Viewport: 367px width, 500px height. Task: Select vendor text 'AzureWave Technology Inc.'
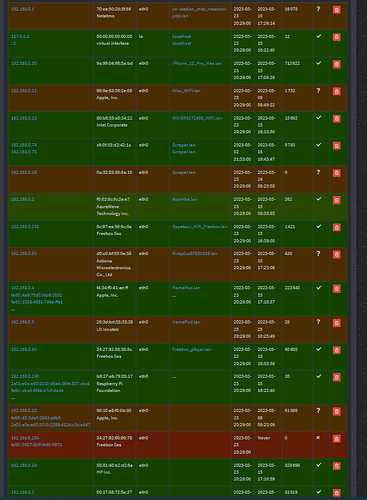pos(113,210)
